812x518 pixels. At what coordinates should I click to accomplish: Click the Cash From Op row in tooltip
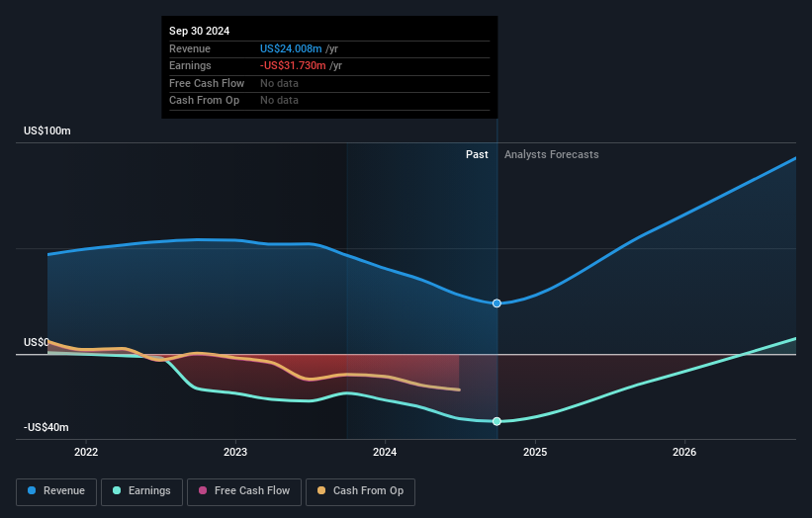[x=329, y=101]
